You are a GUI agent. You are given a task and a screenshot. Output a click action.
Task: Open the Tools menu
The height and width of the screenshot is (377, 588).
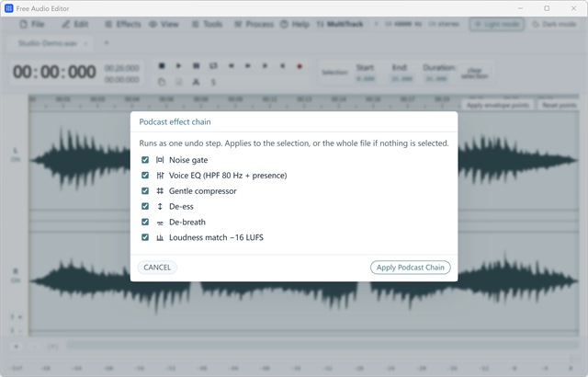tap(208, 25)
